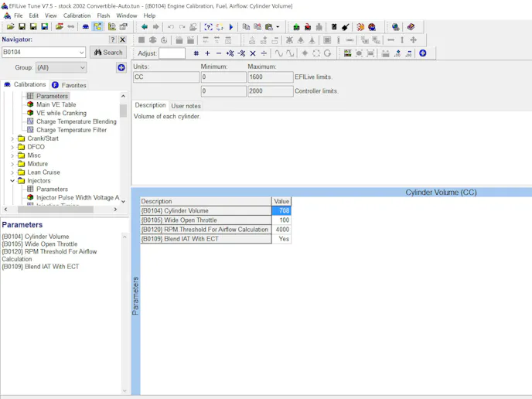Click the blue play arrow toolbar icon
The height and width of the screenshot is (399, 532).
pos(231,27)
